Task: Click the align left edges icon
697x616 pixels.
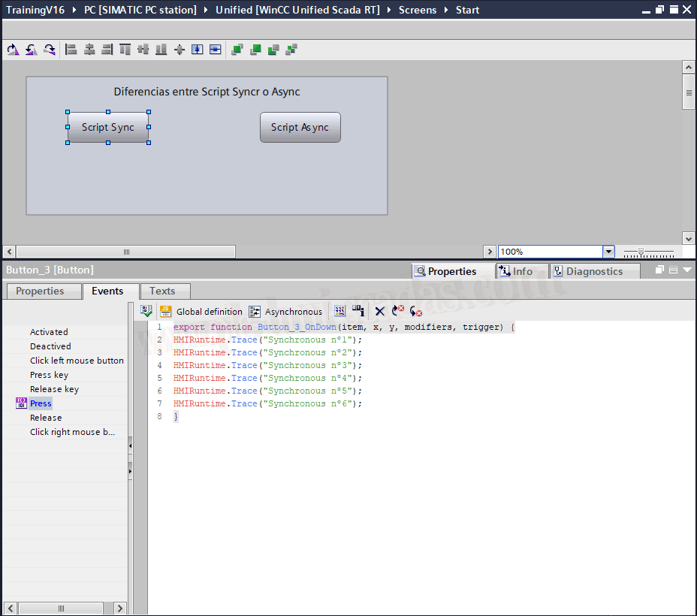Action: [71, 50]
